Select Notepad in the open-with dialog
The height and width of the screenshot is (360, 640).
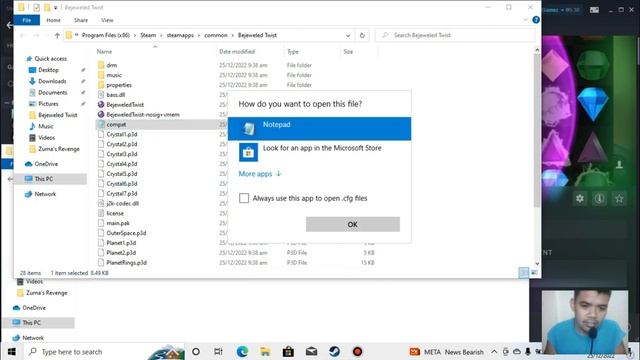[319, 129]
